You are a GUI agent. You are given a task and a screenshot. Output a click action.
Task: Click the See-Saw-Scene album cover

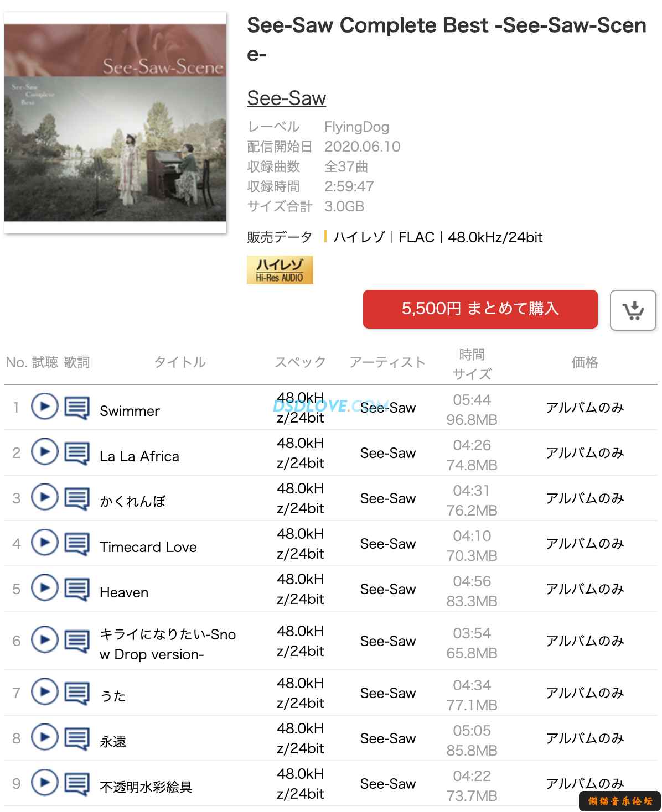click(x=115, y=123)
